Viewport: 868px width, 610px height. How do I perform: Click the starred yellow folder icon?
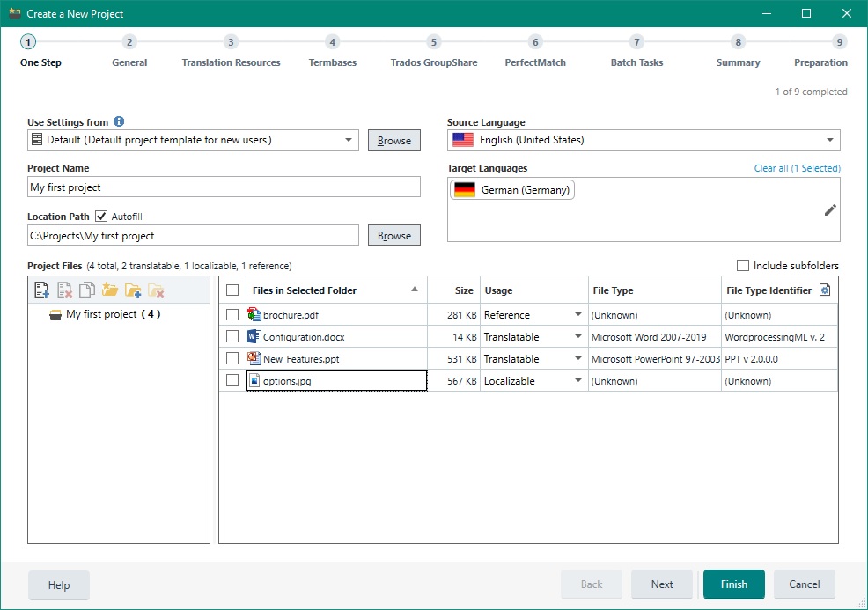pos(110,290)
